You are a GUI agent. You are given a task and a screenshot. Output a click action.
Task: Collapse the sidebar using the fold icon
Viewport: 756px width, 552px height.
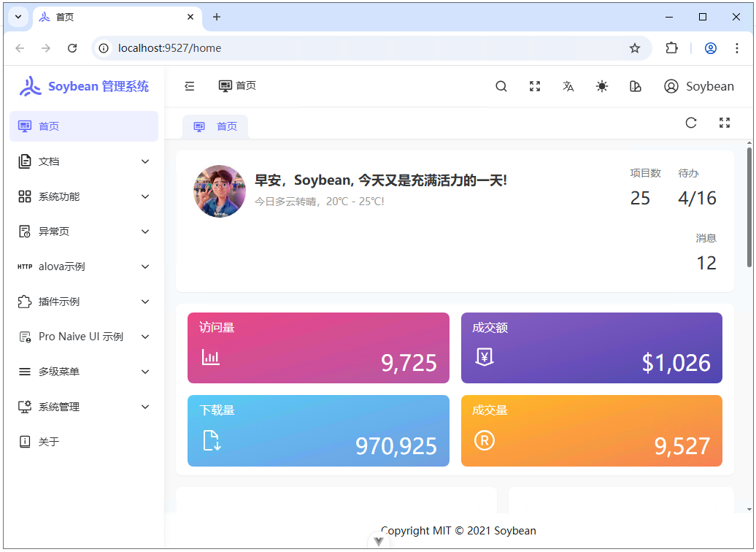tap(189, 86)
